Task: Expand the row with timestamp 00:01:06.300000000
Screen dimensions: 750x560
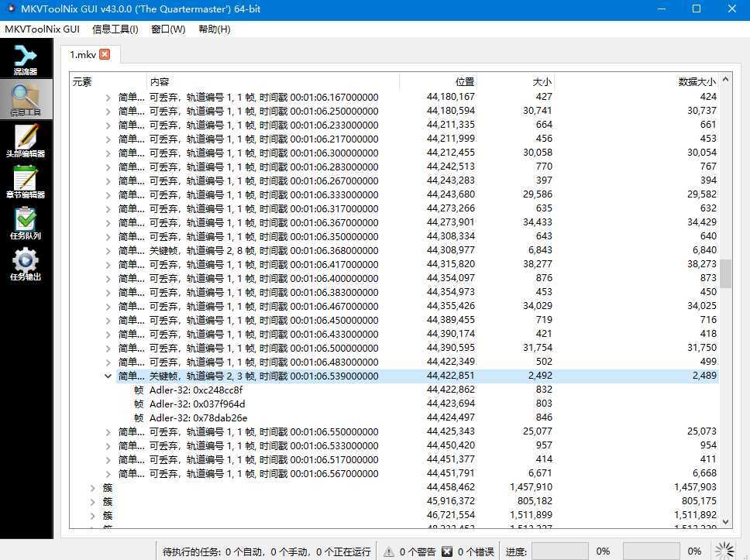Action: [x=108, y=153]
